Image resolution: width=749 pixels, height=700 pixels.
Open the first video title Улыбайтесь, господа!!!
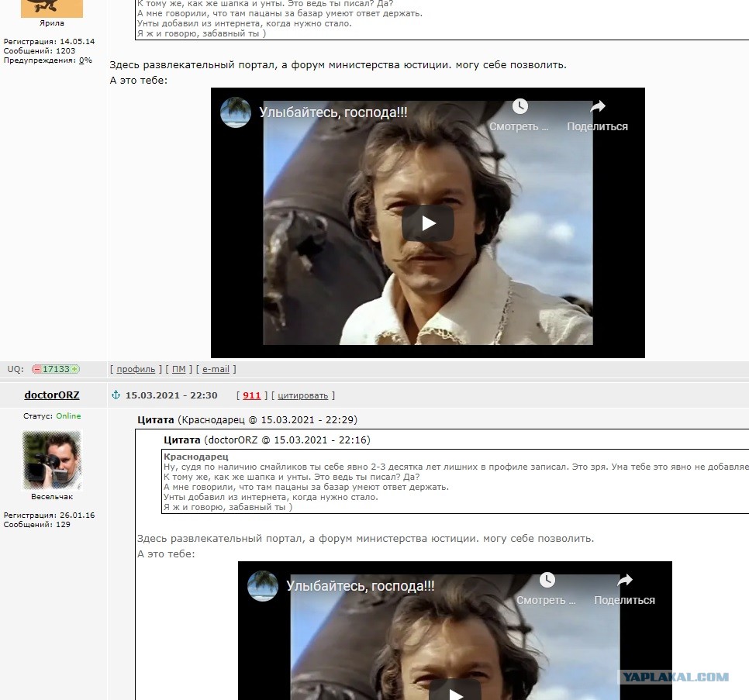coord(333,112)
